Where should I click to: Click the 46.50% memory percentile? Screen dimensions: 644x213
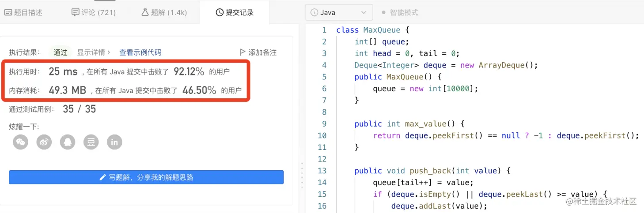click(x=199, y=90)
